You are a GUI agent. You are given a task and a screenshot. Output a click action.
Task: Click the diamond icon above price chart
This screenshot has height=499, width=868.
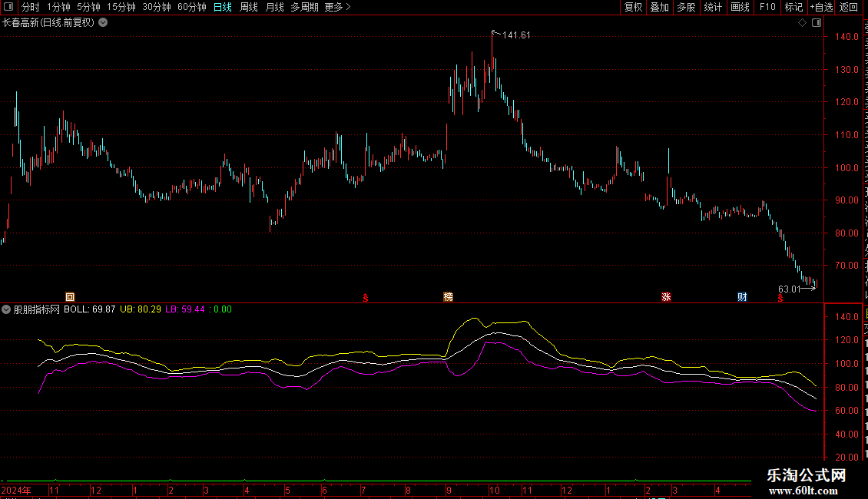[x=802, y=23]
